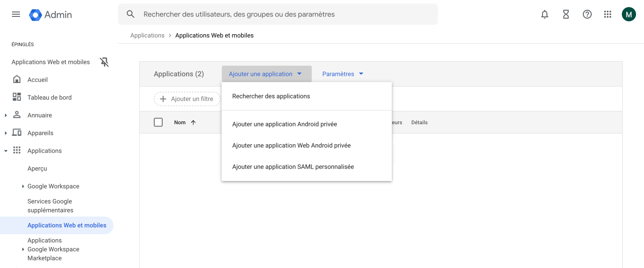The width and height of the screenshot is (644, 268).
Task: Collapse the Ajouter une application dropdown
Action: tap(266, 74)
